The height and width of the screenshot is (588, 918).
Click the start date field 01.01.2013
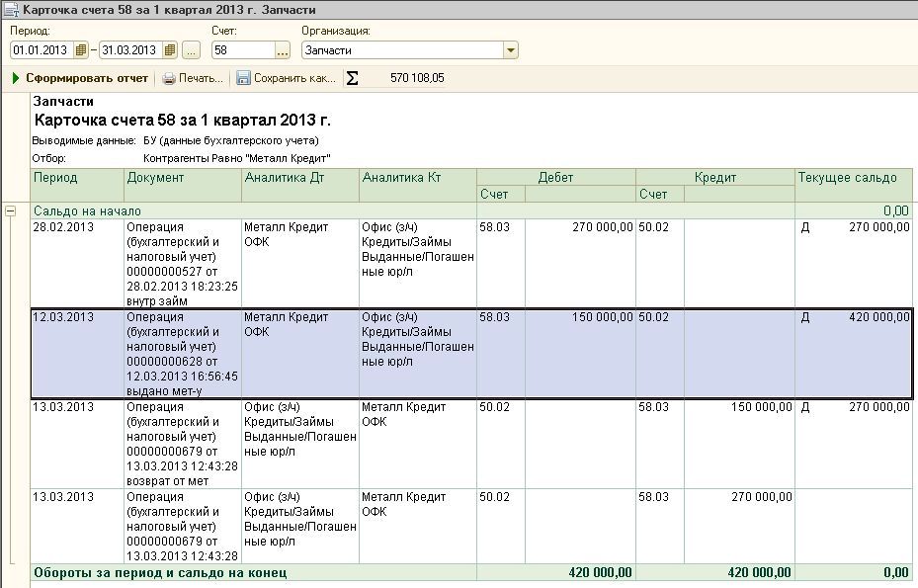pyautogui.click(x=42, y=50)
